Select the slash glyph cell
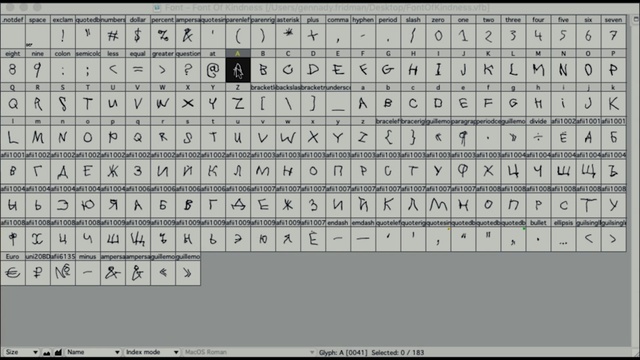Screen dimensions: 640x360 413,33
